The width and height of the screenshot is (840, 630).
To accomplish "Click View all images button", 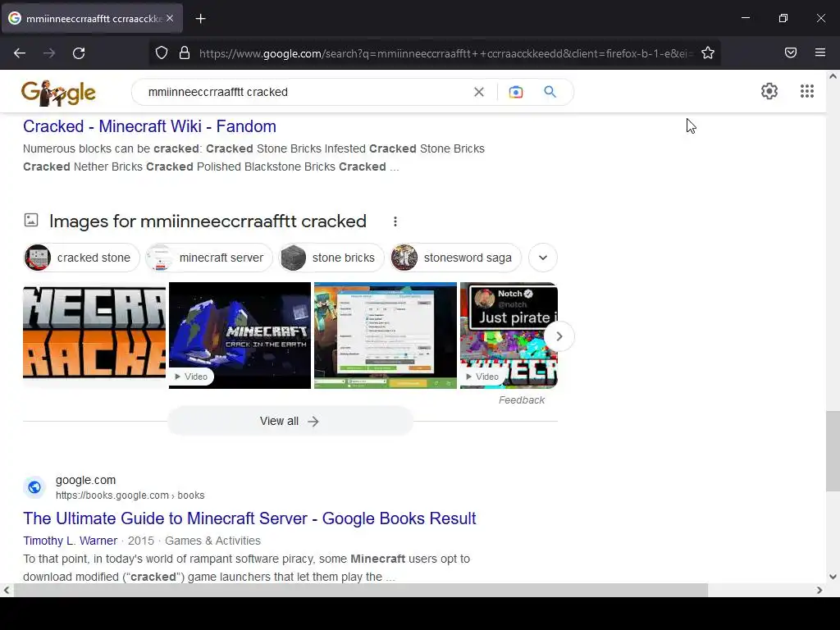I will (x=290, y=421).
